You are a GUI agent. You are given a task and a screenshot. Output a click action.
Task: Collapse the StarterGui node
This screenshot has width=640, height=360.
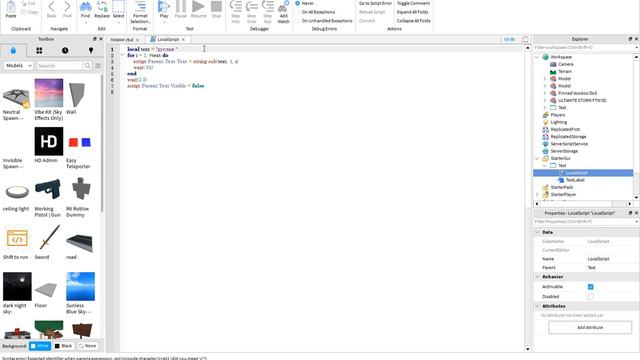pyautogui.click(x=537, y=158)
